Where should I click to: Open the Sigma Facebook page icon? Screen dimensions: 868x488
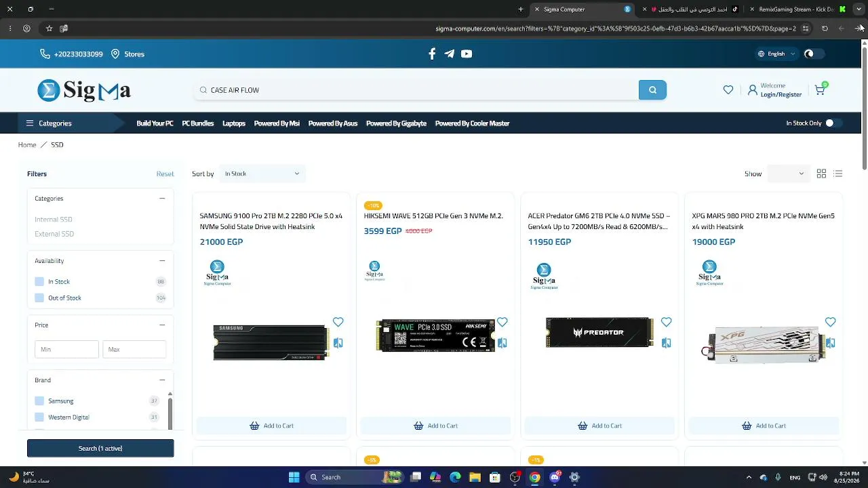[432, 54]
